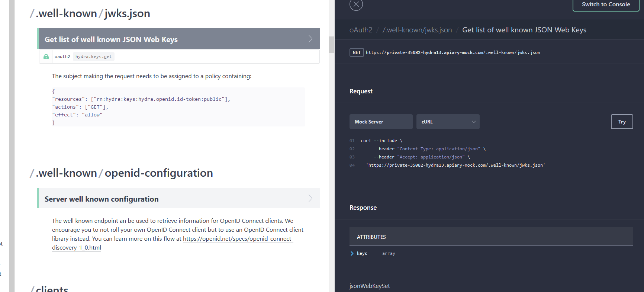Click the ATTRIBUTES header bar

(x=491, y=237)
